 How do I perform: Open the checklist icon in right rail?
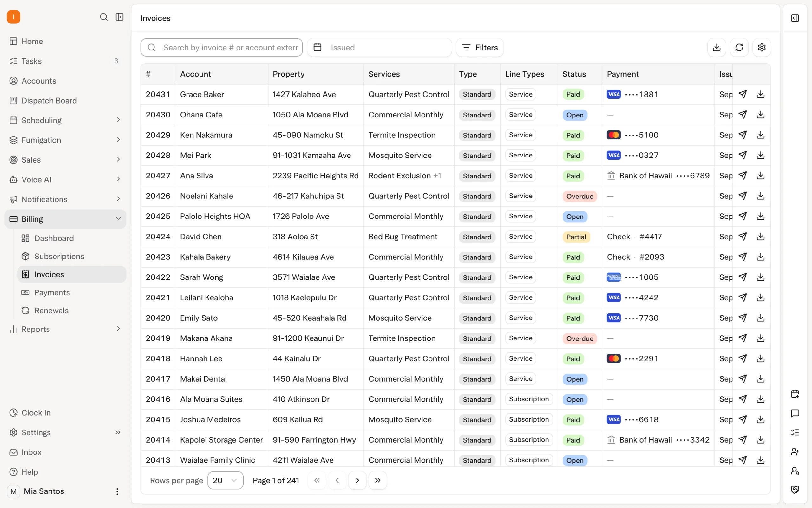tap(795, 432)
